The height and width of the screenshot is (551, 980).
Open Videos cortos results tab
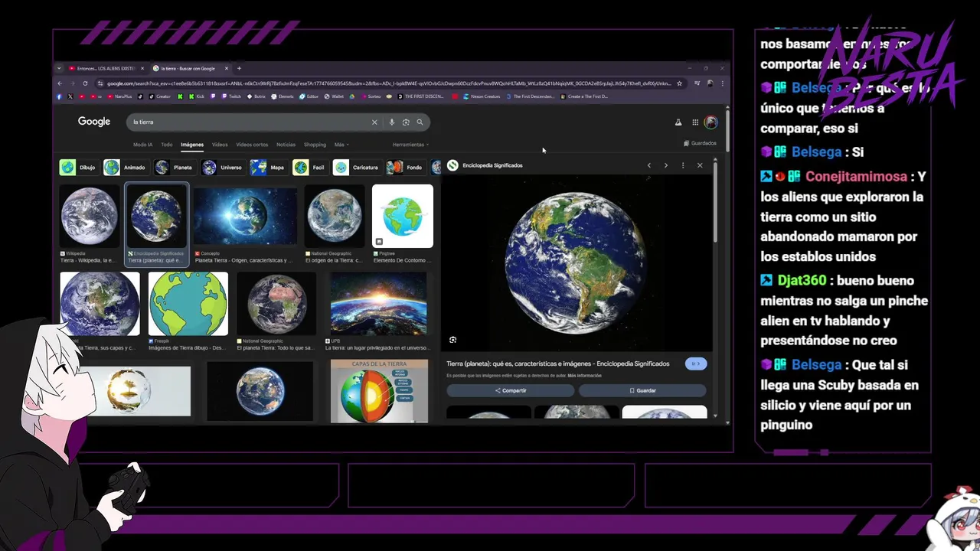pos(252,145)
